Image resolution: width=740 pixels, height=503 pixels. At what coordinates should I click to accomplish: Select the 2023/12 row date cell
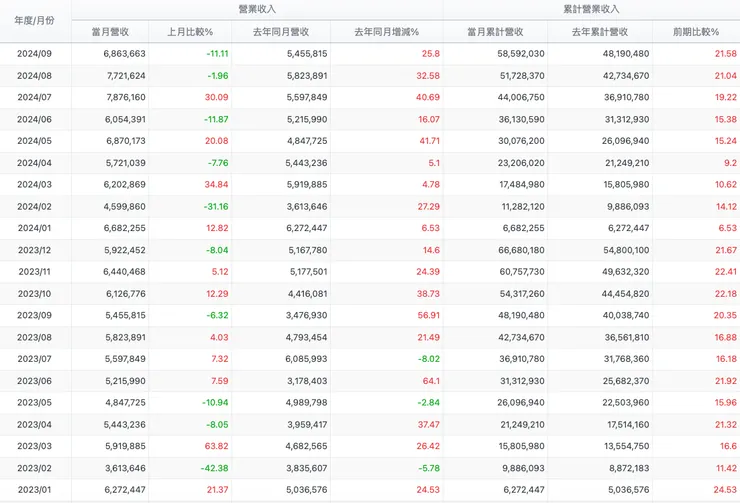click(34, 250)
